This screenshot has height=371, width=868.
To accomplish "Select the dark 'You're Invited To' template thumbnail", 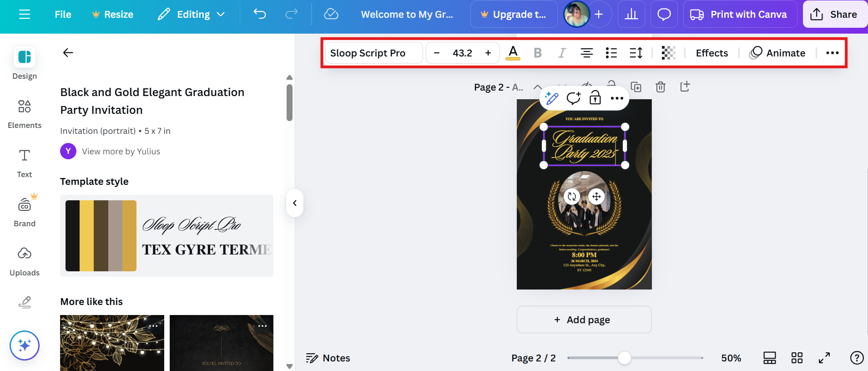I will click(222, 343).
